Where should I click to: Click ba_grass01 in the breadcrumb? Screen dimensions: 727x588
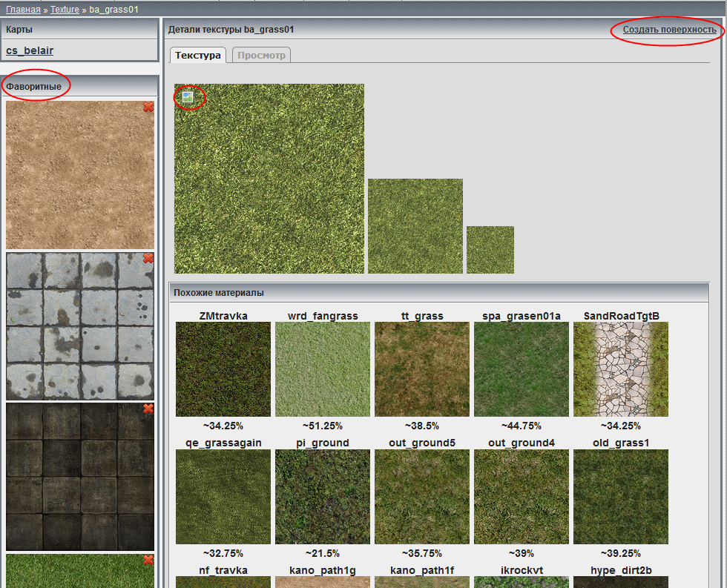[114, 9]
